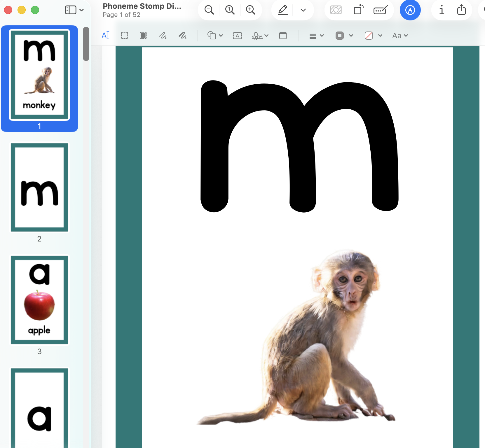Open the Border Color dropdown

pyautogui.click(x=344, y=36)
